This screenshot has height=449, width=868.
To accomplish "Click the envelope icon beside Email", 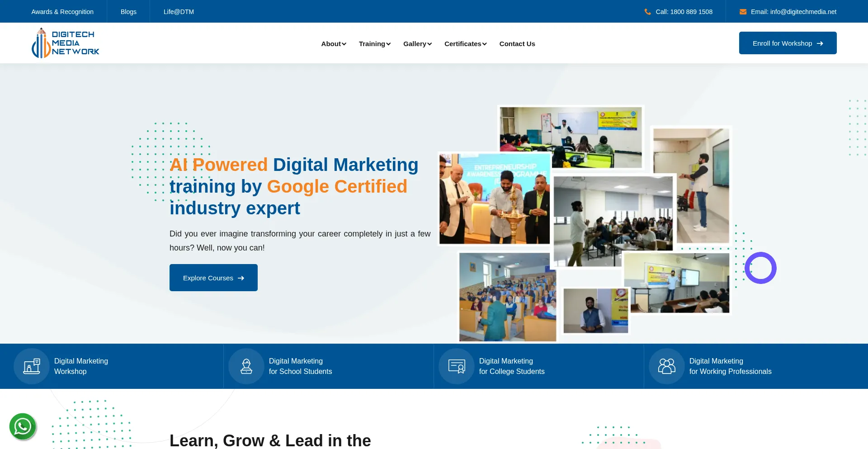I will coord(743,12).
